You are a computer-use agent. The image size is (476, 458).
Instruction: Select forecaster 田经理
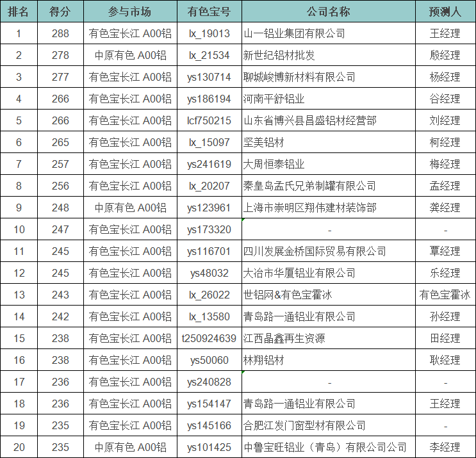445,338
